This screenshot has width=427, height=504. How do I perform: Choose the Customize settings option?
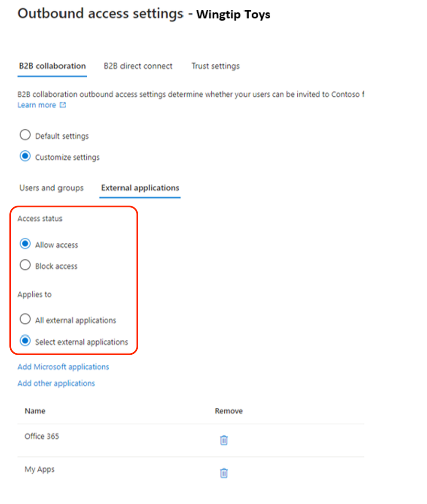pyautogui.click(x=25, y=156)
